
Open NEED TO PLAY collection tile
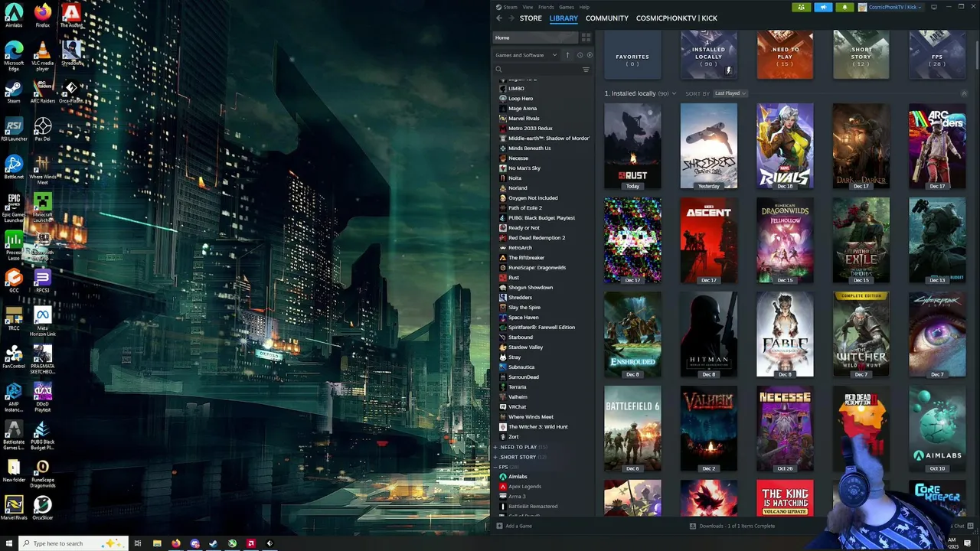785,55
